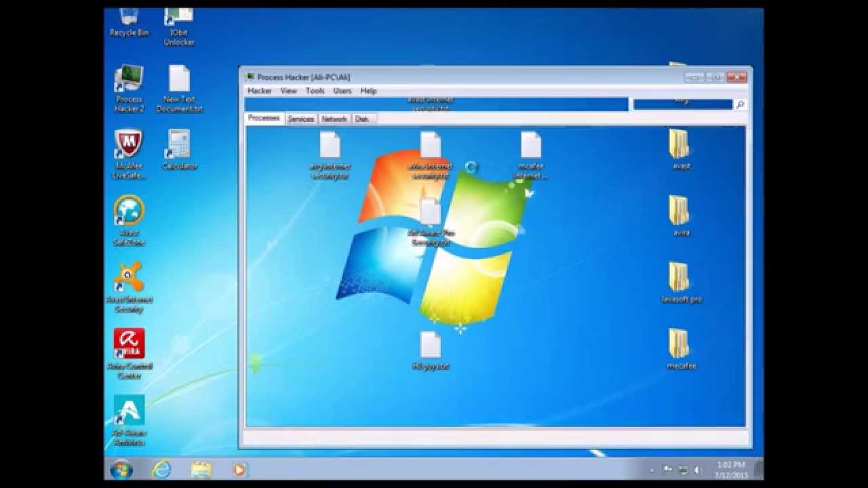868x488 pixels.
Task: Click the Process Hacker search magnifier icon
Action: click(x=741, y=104)
